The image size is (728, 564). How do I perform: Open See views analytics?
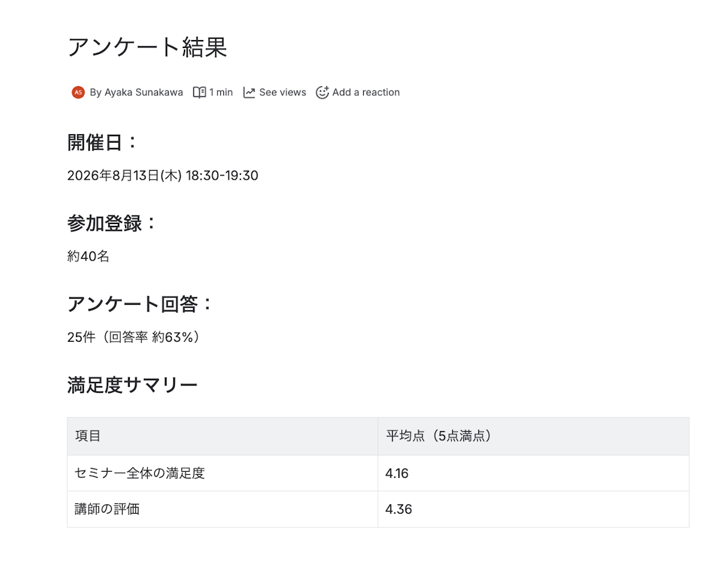tap(283, 92)
